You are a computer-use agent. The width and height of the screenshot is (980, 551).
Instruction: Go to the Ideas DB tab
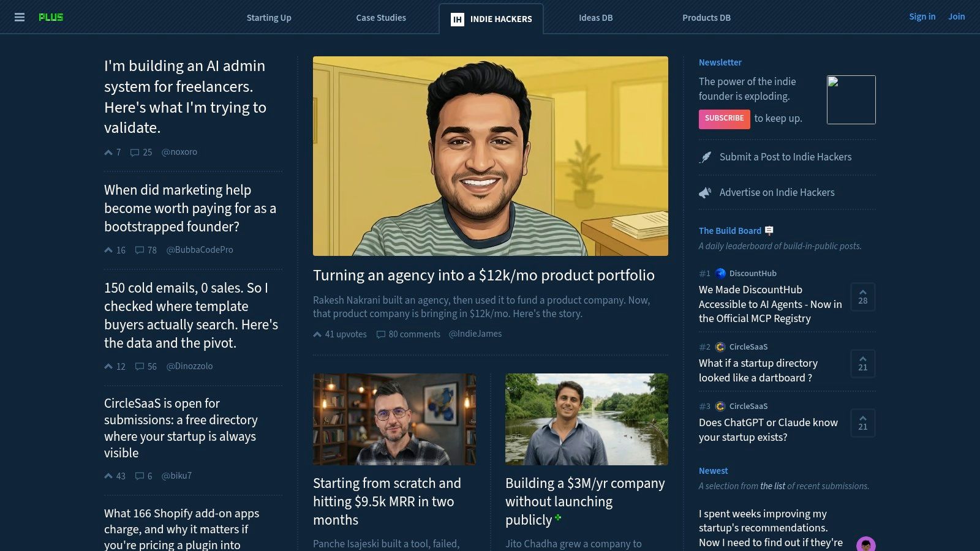tap(596, 18)
